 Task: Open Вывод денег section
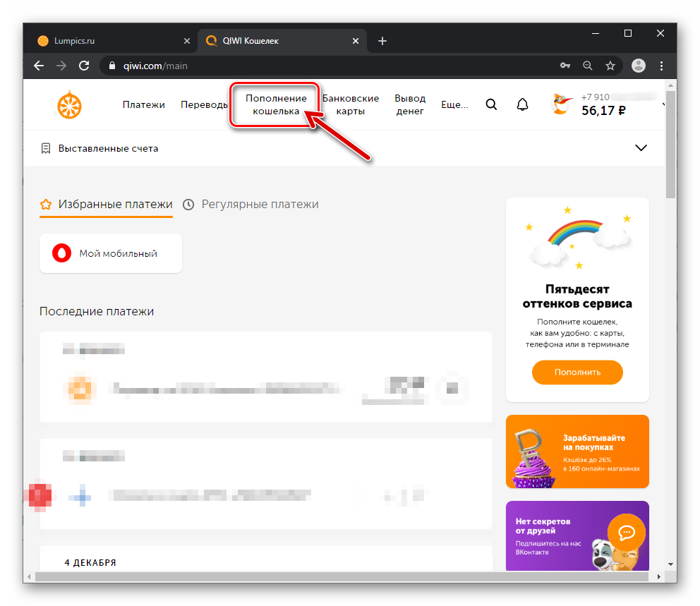(x=410, y=105)
